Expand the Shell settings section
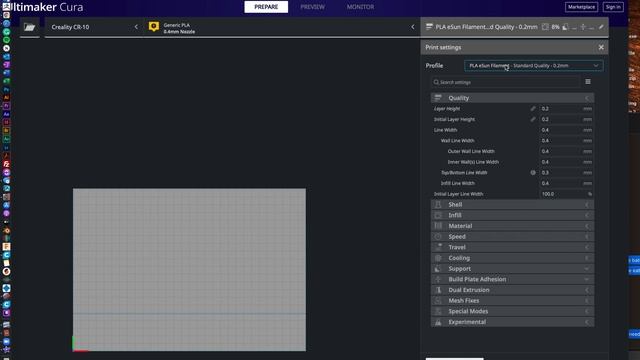Image resolution: width=640 pixels, height=360 pixels. (587, 204)
